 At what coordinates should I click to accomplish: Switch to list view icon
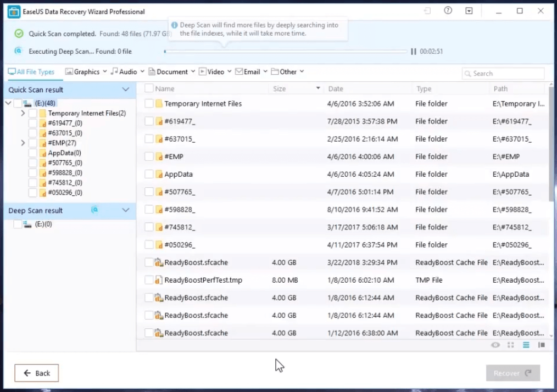click(526, 345)
